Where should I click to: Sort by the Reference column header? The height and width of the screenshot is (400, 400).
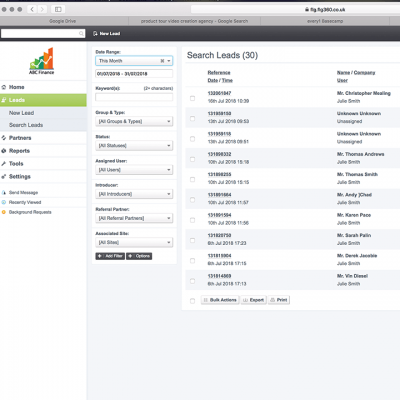(x=219, y=73)
